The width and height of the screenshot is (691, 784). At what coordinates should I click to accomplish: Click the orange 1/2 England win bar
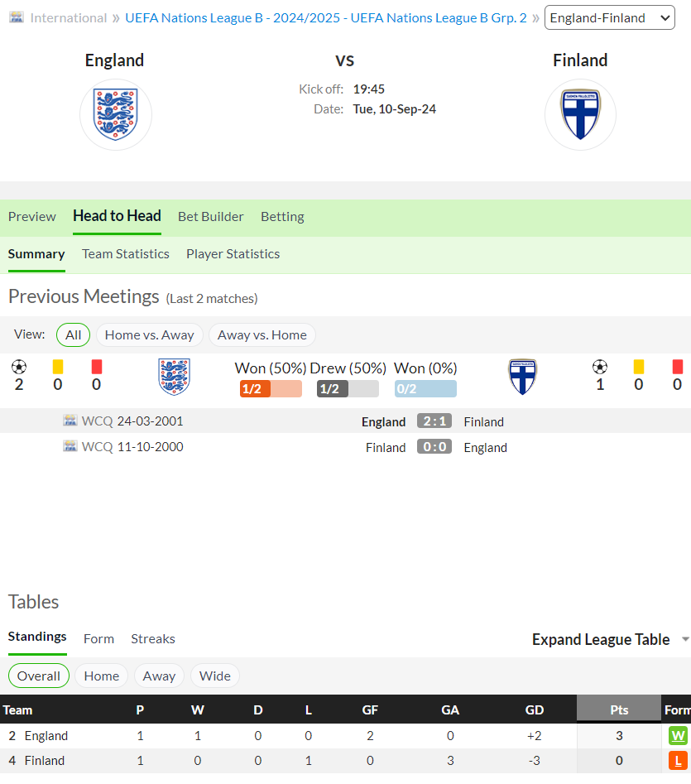pyautogui.click(x=271, y=389)
